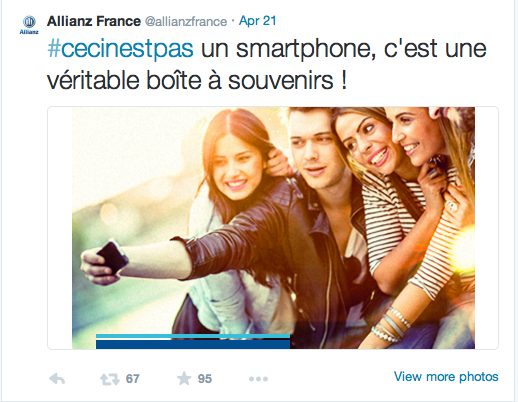
Task: Click the tweet text about smartphone
Action: [267, 64]
